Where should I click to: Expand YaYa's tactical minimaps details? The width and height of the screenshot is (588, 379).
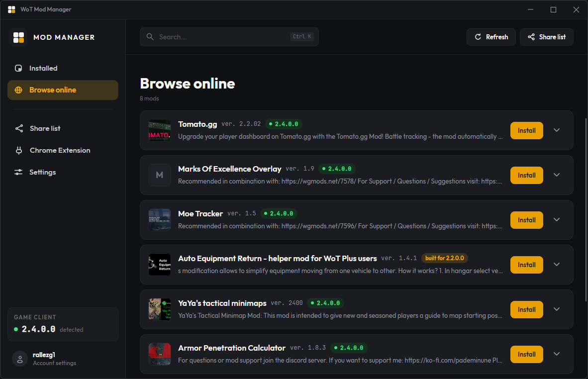(557, 309)
